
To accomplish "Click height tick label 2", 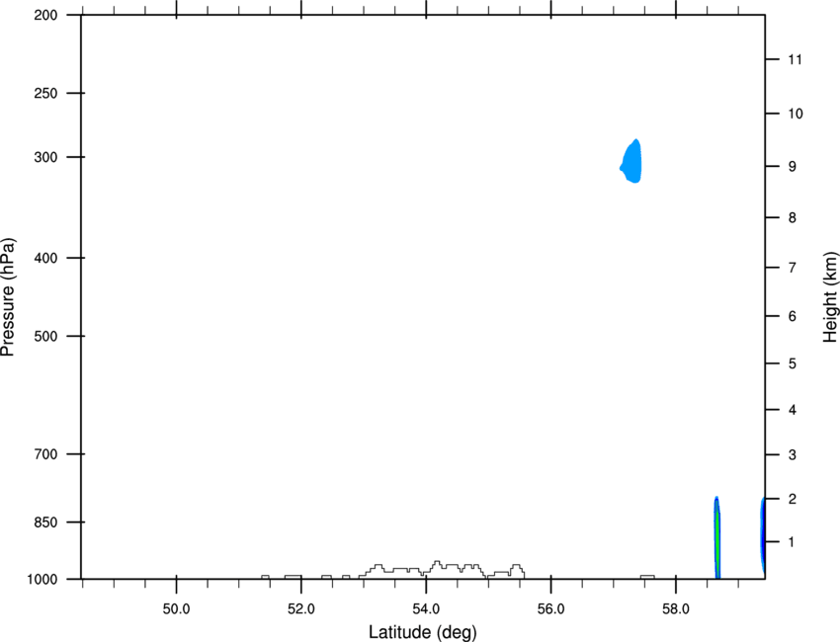I will pyautogui.click(x=793, y=499).
